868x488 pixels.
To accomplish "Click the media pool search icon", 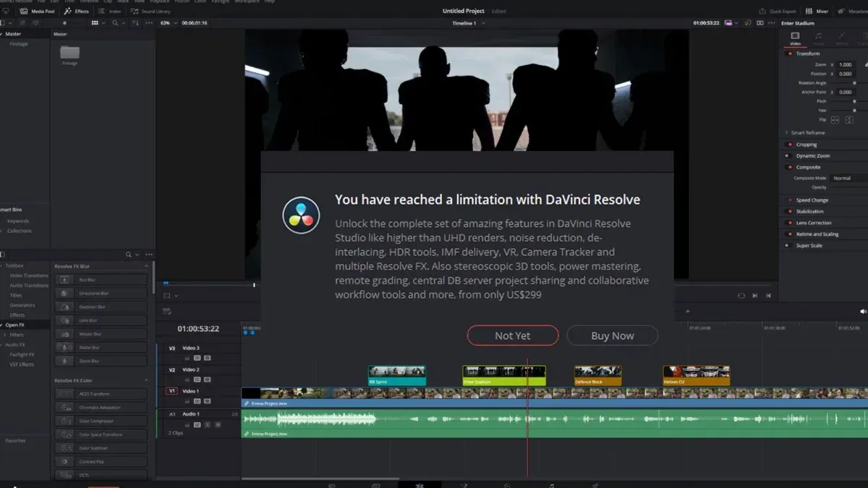I will click(x=116, y=23).
